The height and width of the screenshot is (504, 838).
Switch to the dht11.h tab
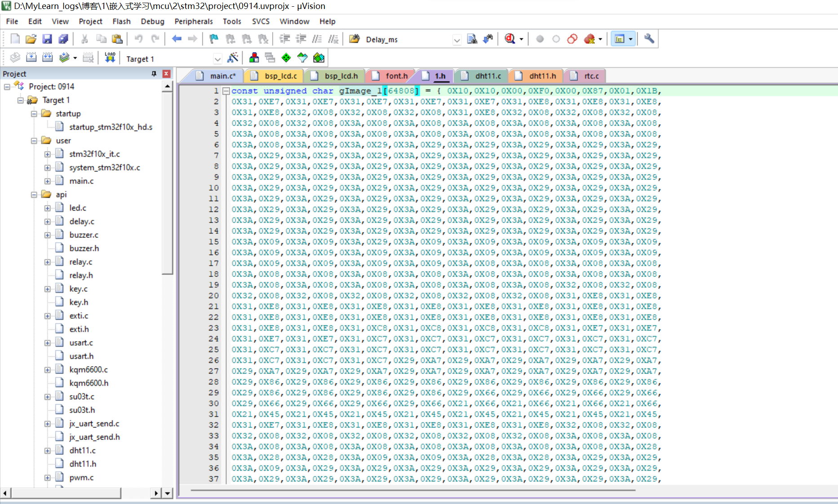537,76
